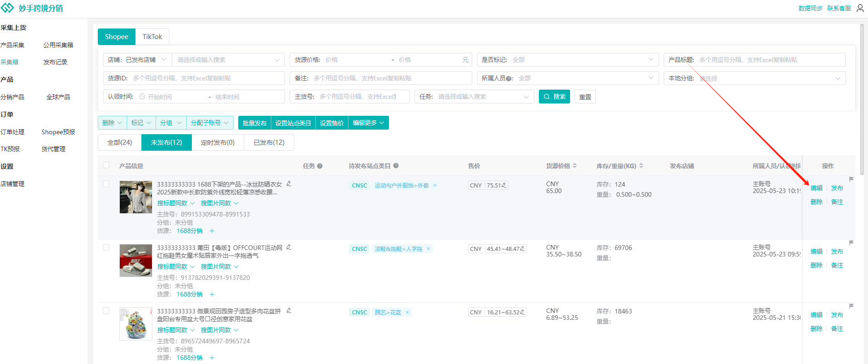Open the white blouse product thumbnail
Viewport: 868px width, 364px height.
[x=136, y=197]
